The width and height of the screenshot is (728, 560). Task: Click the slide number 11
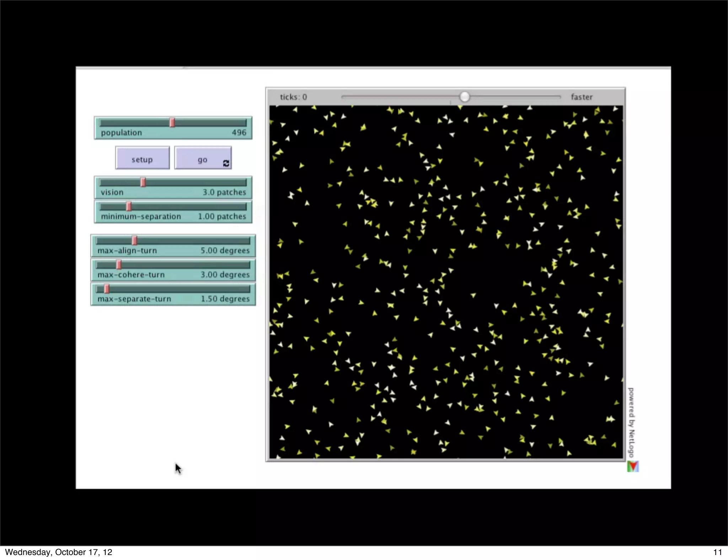pyautogui.click(x=717, y=552)
